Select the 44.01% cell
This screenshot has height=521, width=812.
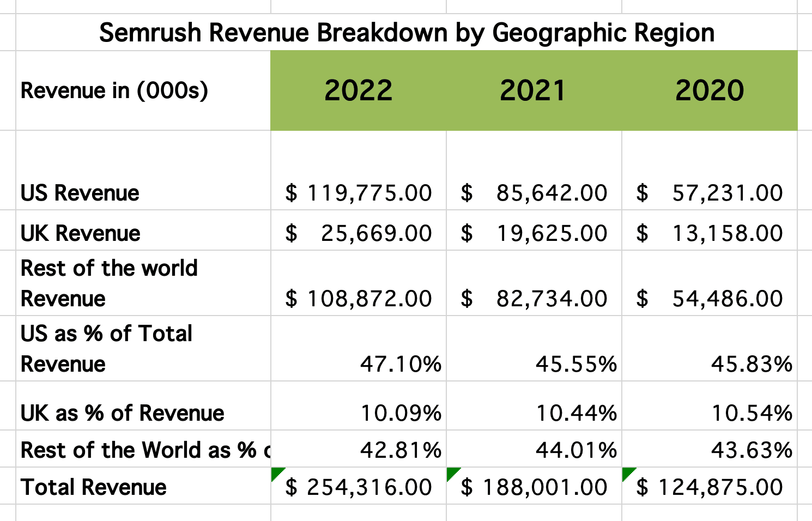click(534, 449)
